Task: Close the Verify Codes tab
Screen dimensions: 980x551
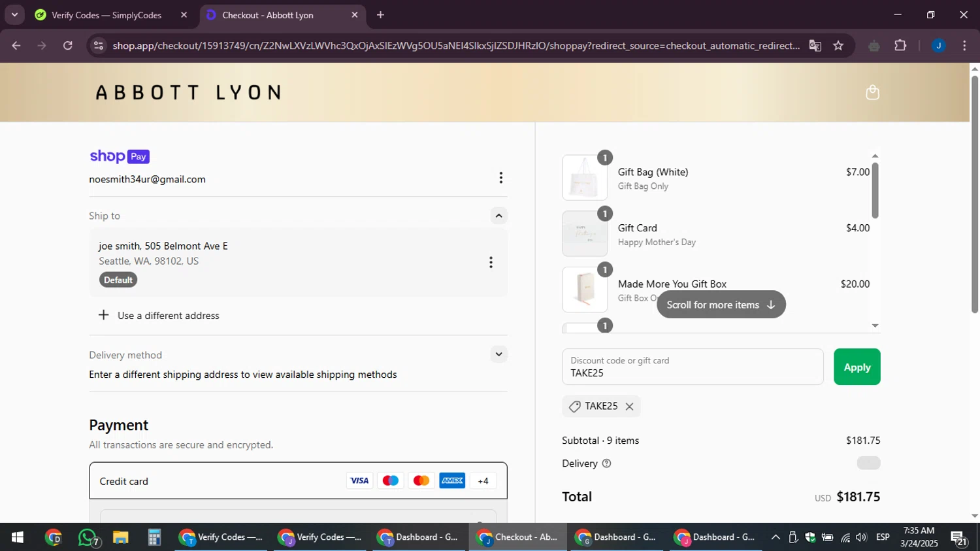Action: [x=184, y=15]
